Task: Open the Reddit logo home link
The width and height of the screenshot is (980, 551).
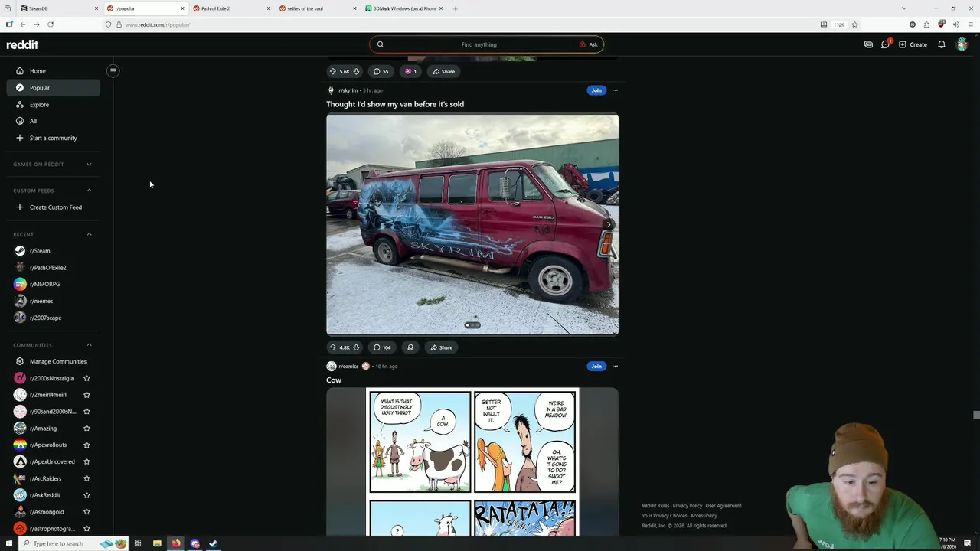Action: click(22, 44)
